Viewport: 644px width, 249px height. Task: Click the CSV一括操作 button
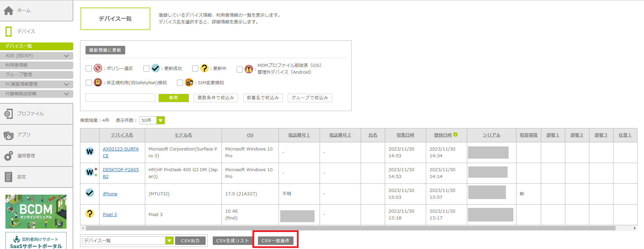[275, 241]
